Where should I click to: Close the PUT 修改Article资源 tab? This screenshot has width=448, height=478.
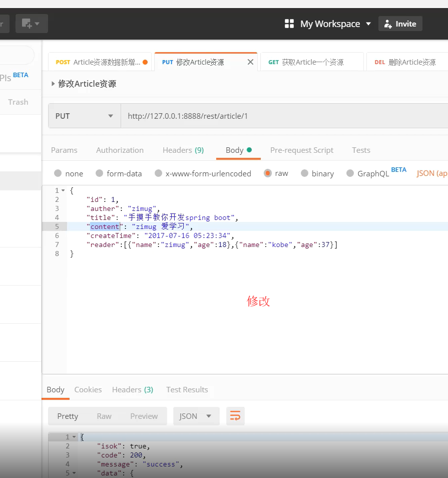[250, 62]
